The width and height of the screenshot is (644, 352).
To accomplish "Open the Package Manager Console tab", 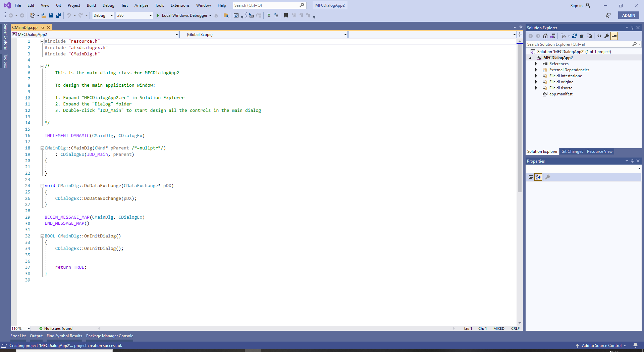I will tap(110, 336).
